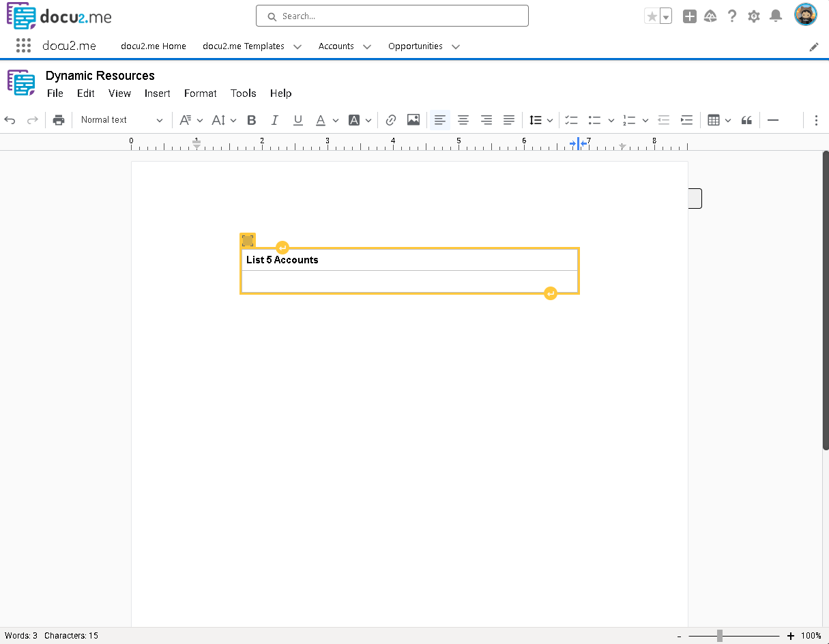
Task: Decrease indent of paragraph
Action: (x=663, y=120)
